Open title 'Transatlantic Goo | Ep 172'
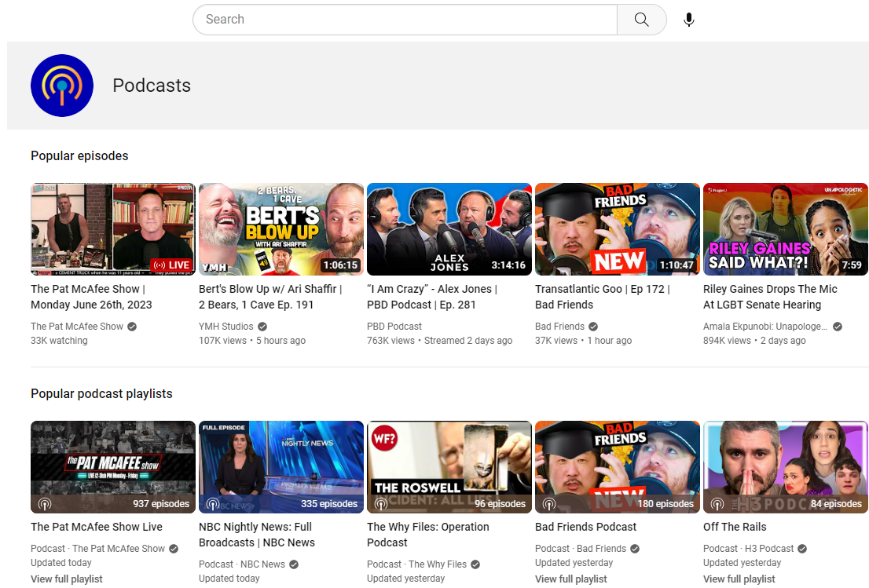 (x=603, y=297)
